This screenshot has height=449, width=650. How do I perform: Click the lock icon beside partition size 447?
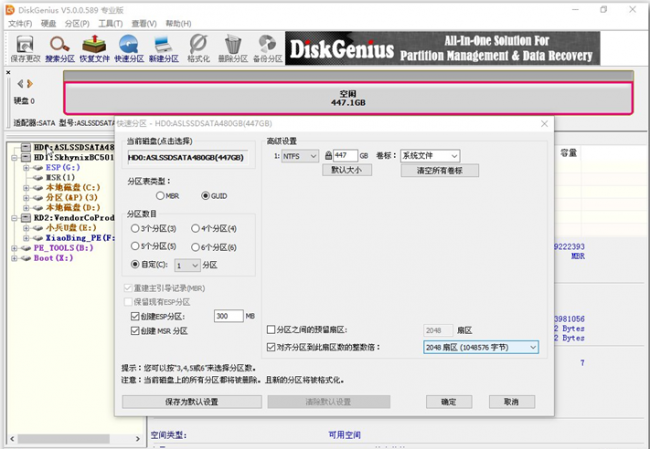coord(328,155)
